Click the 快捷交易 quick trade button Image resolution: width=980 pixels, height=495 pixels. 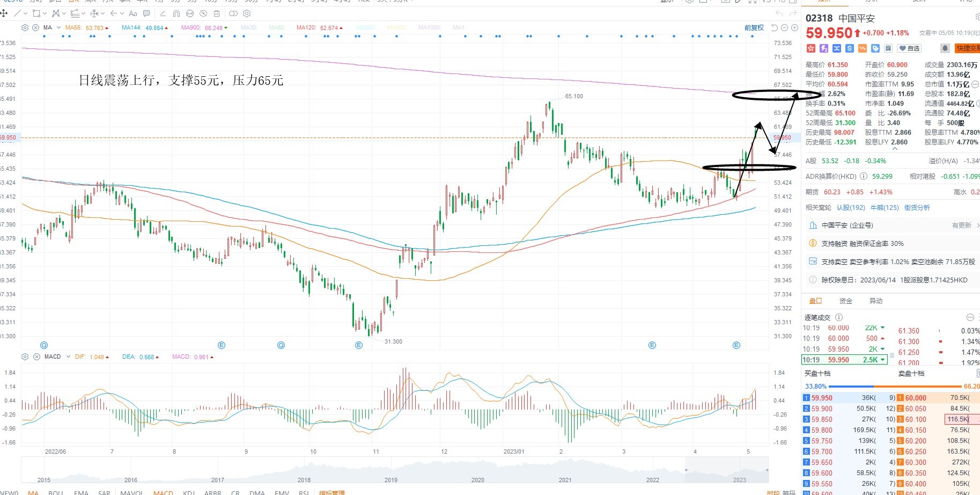click(967, 48)
